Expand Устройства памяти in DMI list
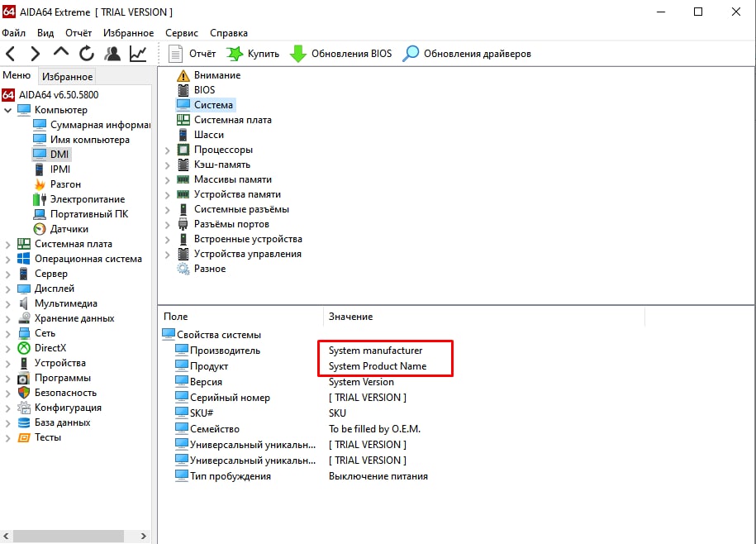 click(x=167, y=195)
